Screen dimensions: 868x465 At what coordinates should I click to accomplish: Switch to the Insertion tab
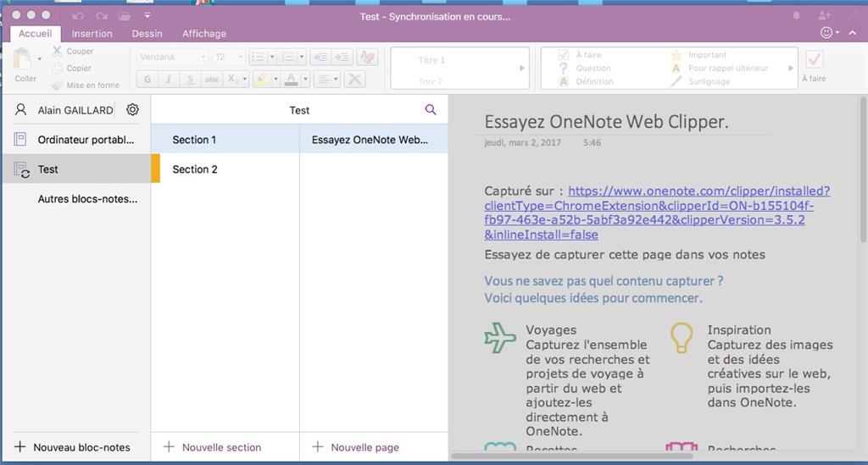(x=92, y=34)
